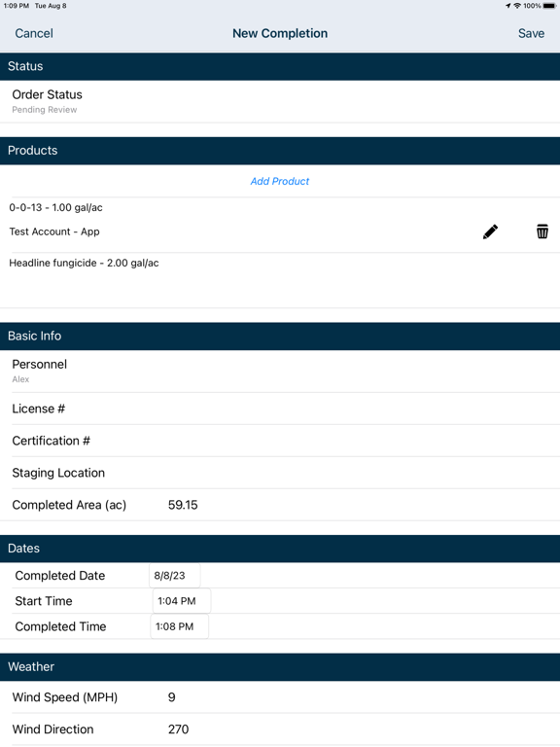
Task: Tap the Add Product link
Action: tap(280, 181)
